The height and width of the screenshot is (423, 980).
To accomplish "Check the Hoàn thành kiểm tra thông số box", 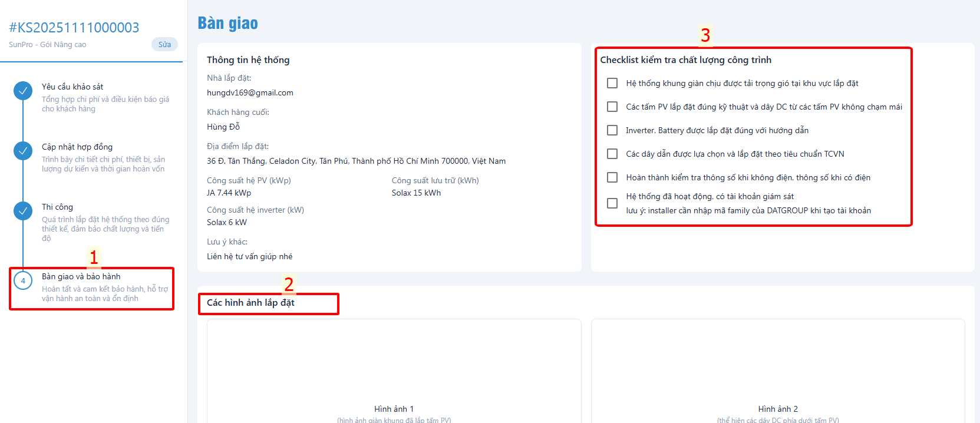I will [612, 177].
